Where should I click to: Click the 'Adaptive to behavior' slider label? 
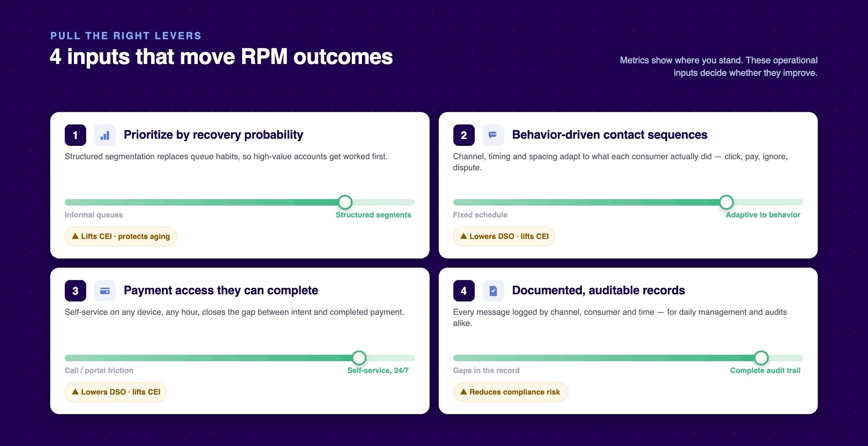(x=763, y=215)
